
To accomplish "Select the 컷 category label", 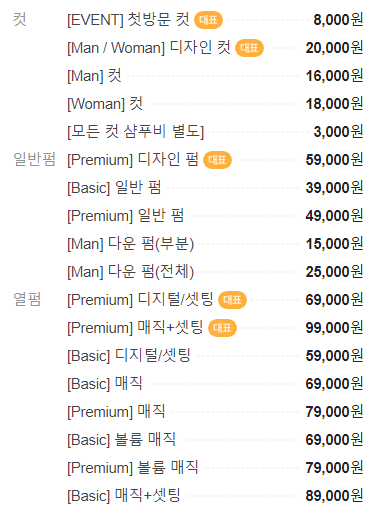I will click(x=19, y=19).
